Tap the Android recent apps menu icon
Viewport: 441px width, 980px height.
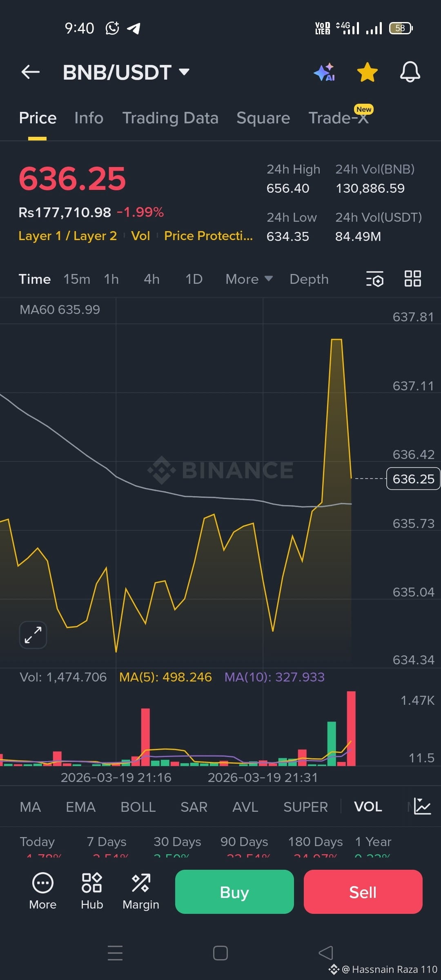[x=115, y=953]
